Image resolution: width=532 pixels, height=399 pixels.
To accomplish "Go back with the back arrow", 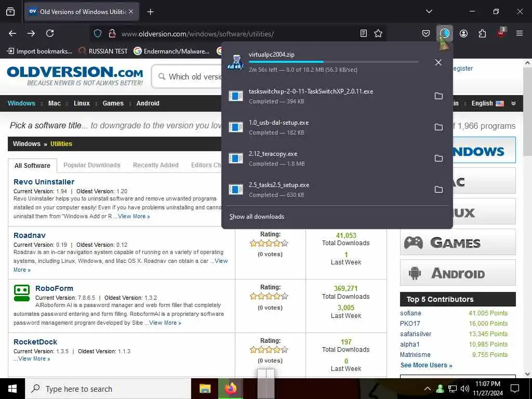I will (x=12, y=33).
